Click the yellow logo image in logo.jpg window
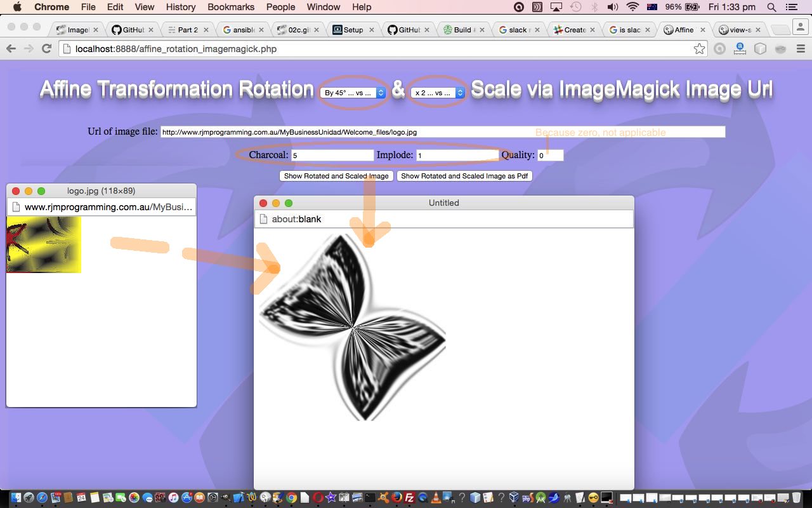This screenshot has height=508, width=812. 44,244
